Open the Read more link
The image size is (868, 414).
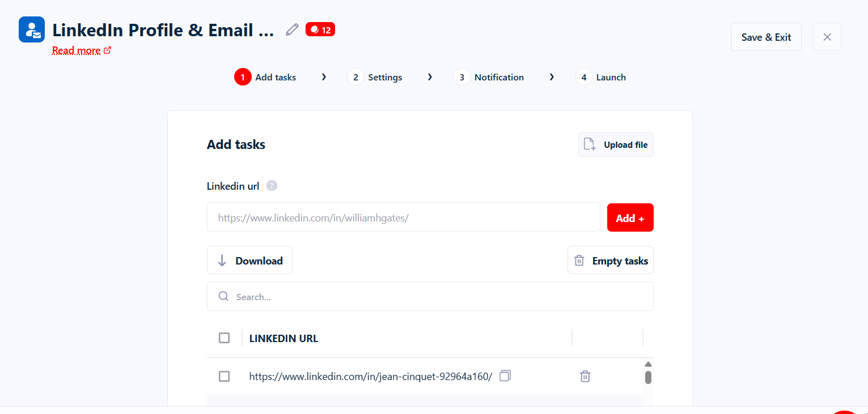pos(82,50)
